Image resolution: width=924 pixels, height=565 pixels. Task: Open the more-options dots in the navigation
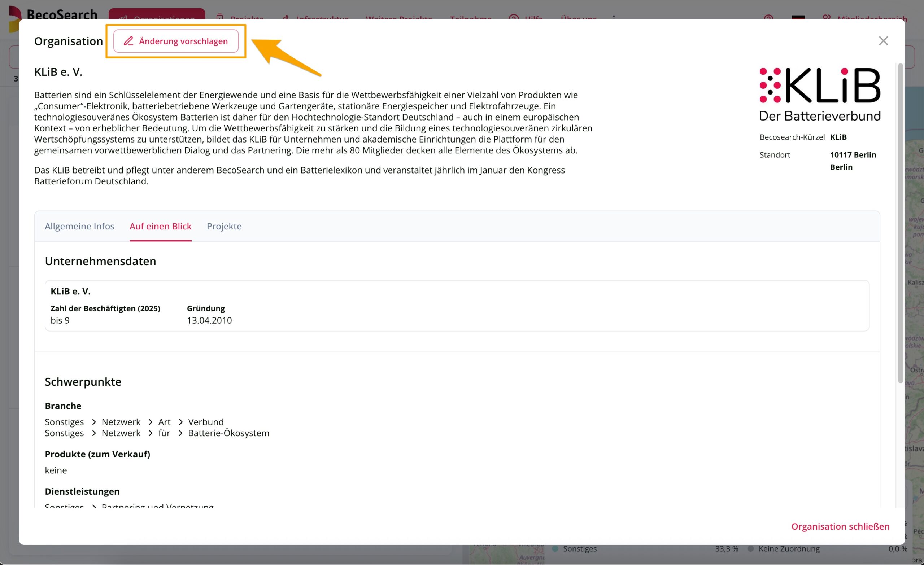click(614, 17)
